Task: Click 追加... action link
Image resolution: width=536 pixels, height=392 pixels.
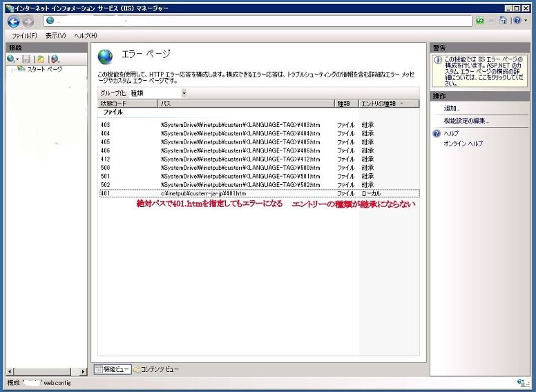Action: (x=452, y=108)
